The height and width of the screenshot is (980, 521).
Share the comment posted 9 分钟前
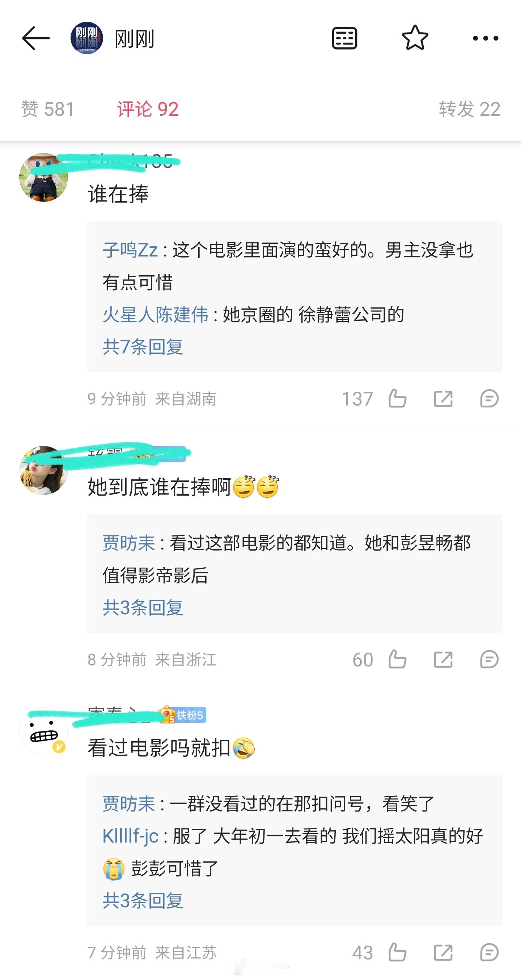coord(443,399)
